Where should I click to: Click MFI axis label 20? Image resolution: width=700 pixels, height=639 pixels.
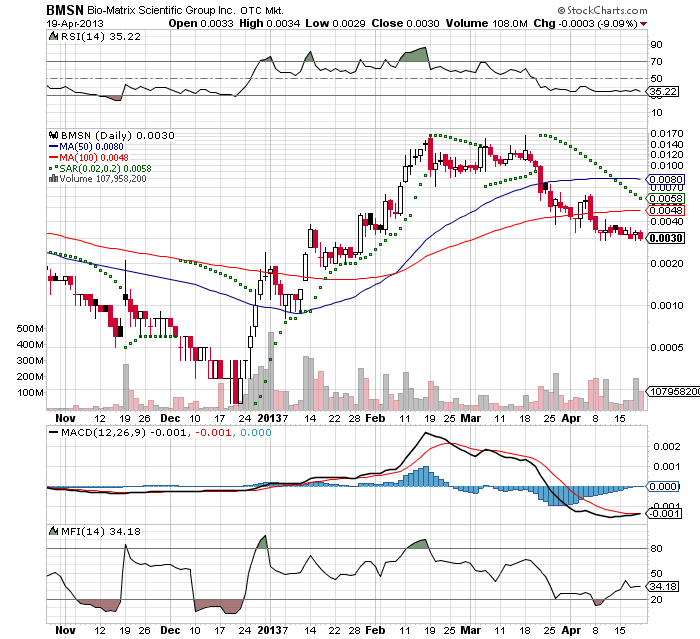(656, 600)
